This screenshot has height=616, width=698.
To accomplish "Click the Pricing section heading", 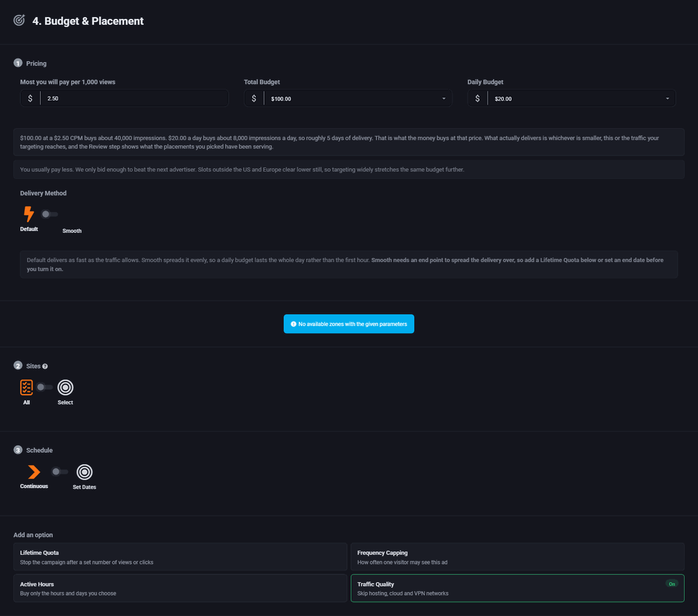I will pyautogui.click(x=37, y=63).
